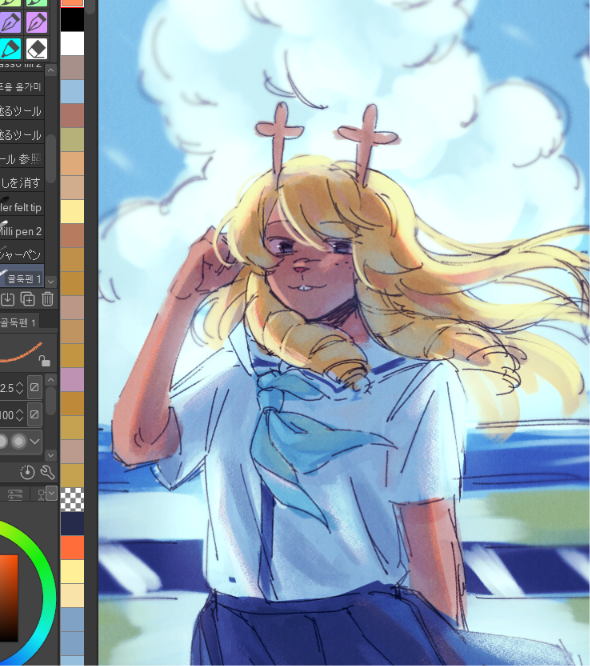590x666 pixels.
Task: Click the lock icon in the brush stroke preview
Action: 44,361
